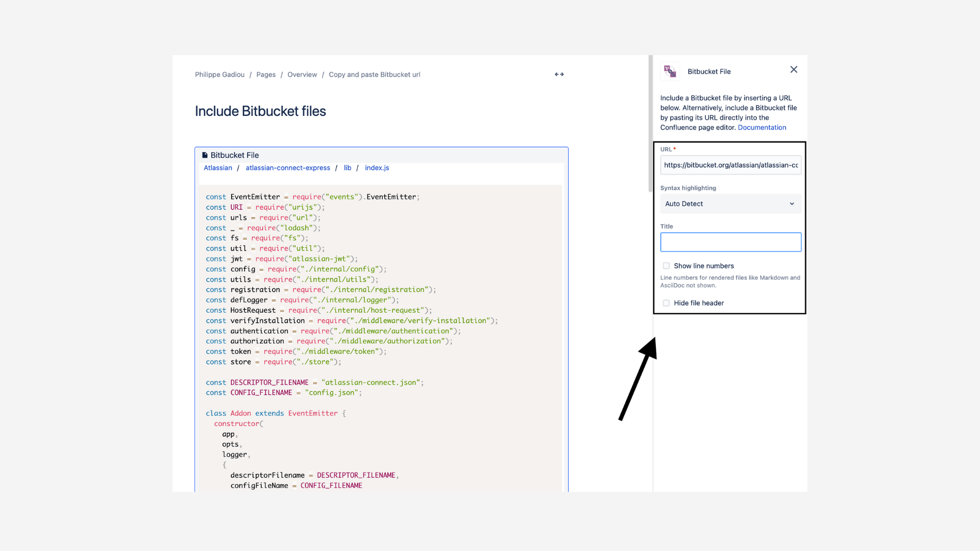Click the Title input field
Screen dimensions: 980x551
pyautogui.click(x=730, y=241)
